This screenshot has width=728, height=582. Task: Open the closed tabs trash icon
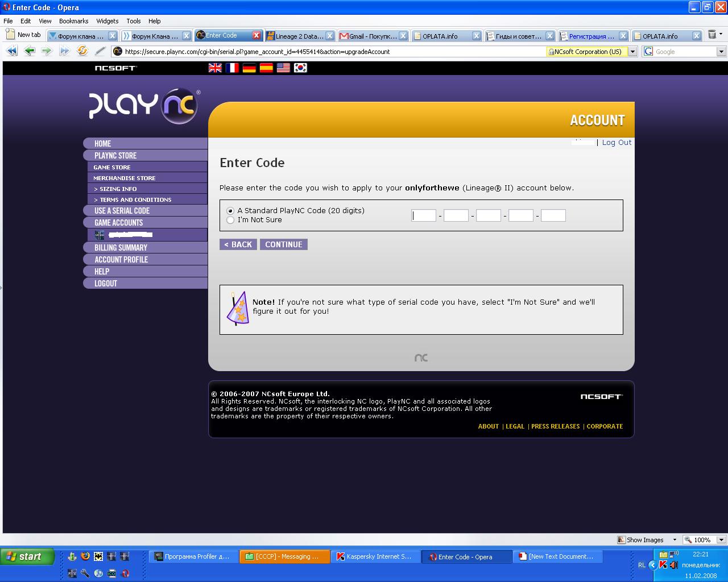712,35
